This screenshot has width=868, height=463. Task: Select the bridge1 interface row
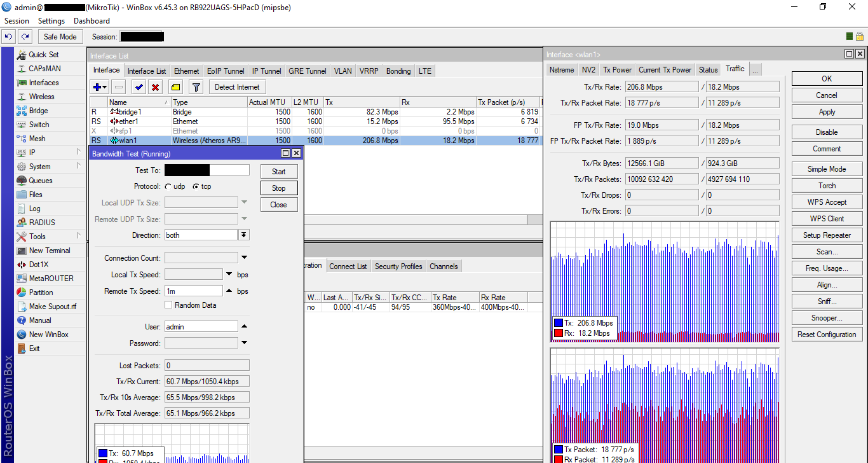click(315, 112)
